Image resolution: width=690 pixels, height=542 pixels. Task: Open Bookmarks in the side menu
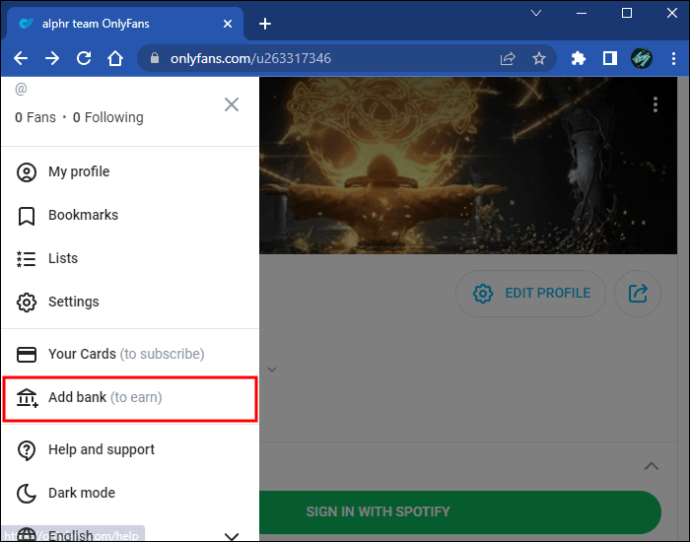pos(130,216)
